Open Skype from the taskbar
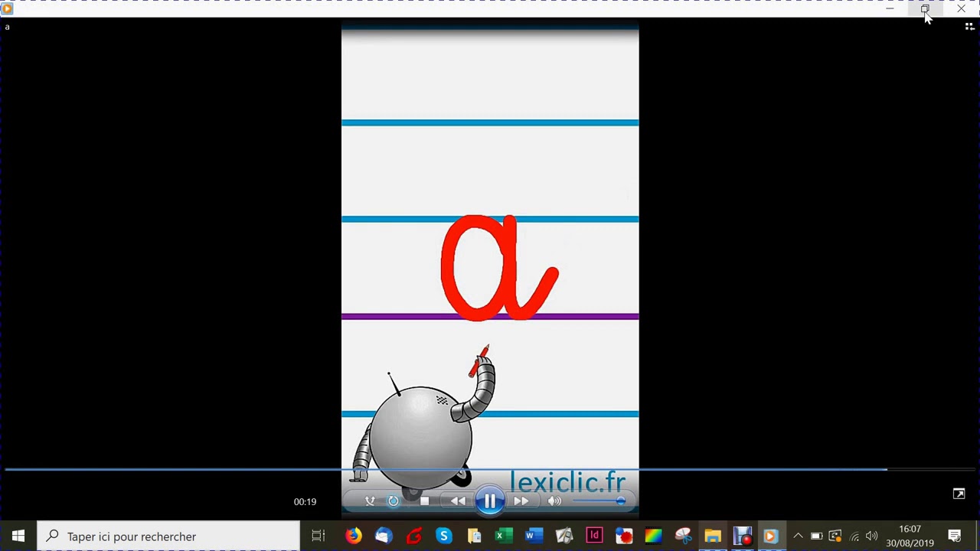The height and width of the screenshot is (551, 980). 444,536
